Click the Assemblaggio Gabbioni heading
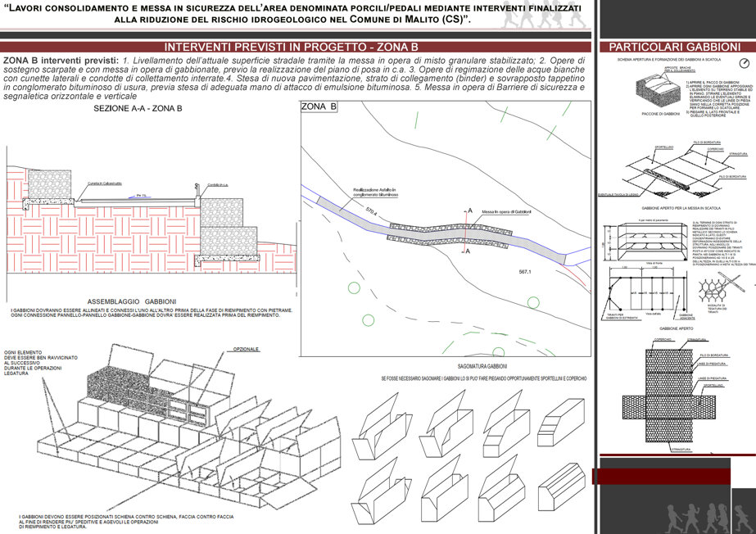The width and height of the screenshot is (756, 534). coord(132,301)
